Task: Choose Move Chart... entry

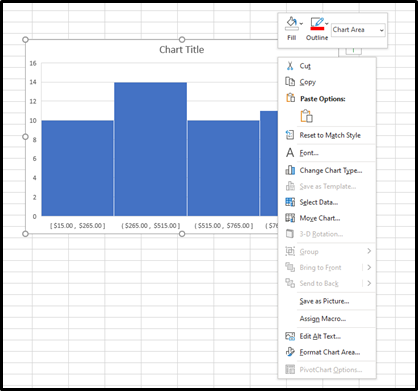Action: (320, 218)
